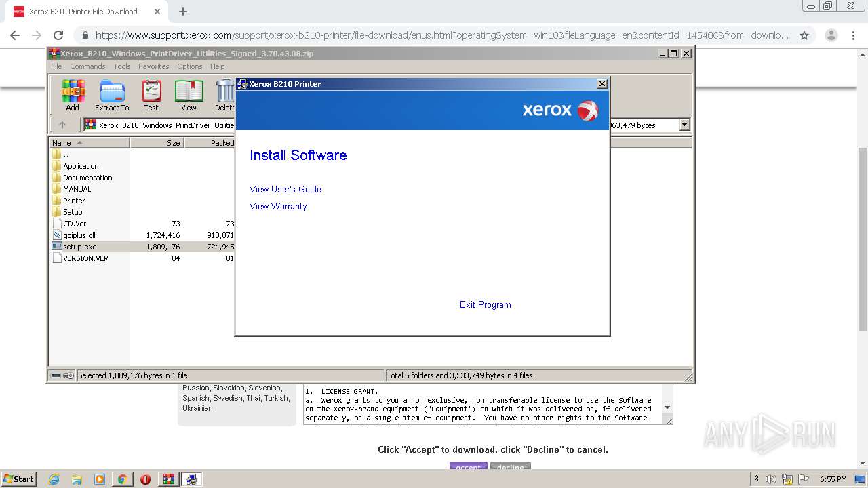Open the Tools menu
The height and width of the screenshot is (488, 868).
click(122, 66)
